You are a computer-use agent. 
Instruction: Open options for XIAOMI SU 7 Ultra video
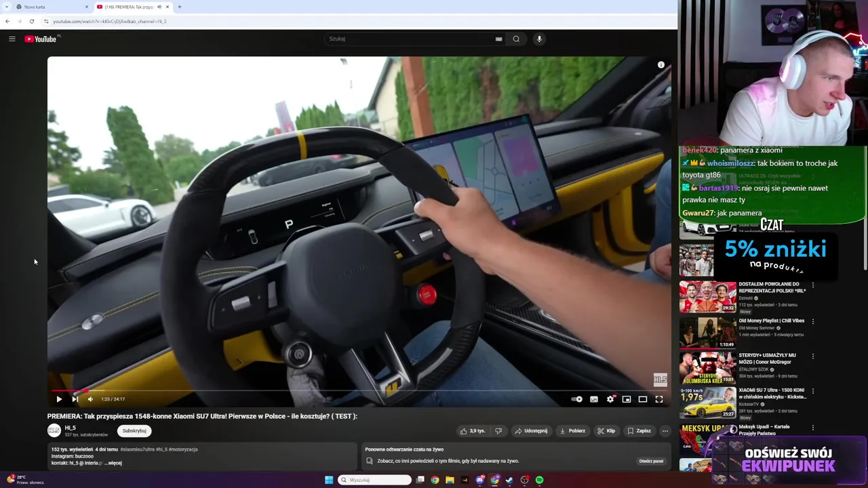pyautogui.click(x=813, y=392)
